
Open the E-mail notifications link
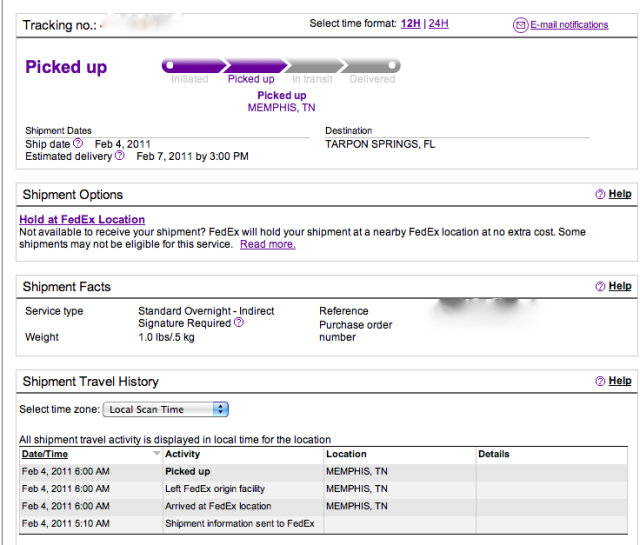[x=569, y=25]
